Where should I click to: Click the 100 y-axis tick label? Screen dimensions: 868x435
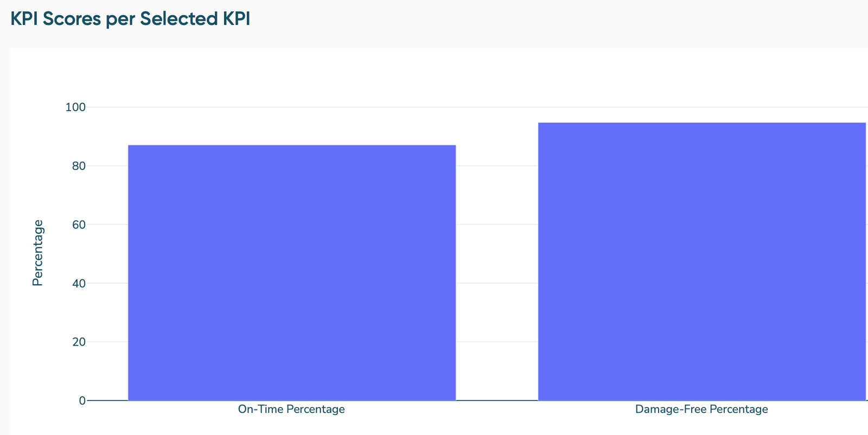pyautogui.click(x=75, y=107)
